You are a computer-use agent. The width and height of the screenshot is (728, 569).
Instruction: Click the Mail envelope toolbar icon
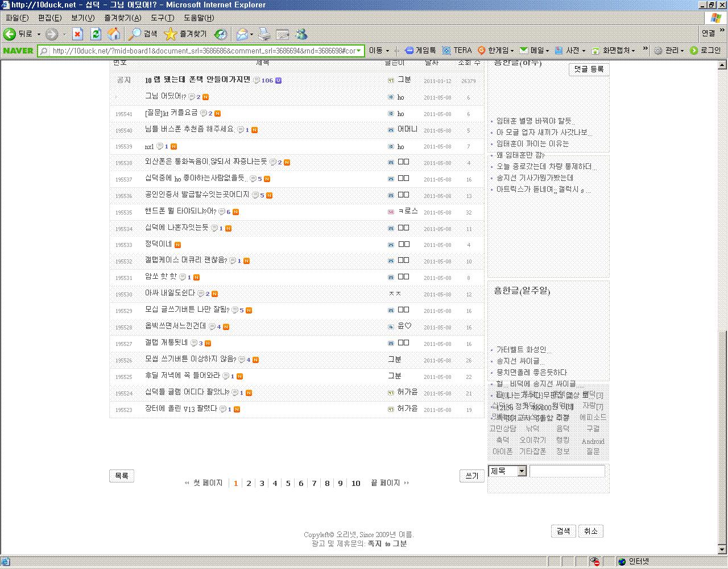242,34
